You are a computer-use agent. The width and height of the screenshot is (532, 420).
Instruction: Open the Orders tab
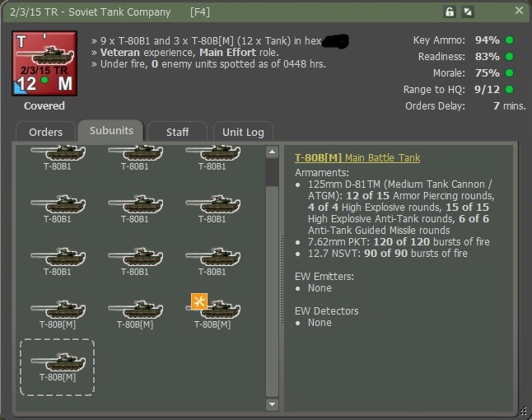(x=45, y=132)
